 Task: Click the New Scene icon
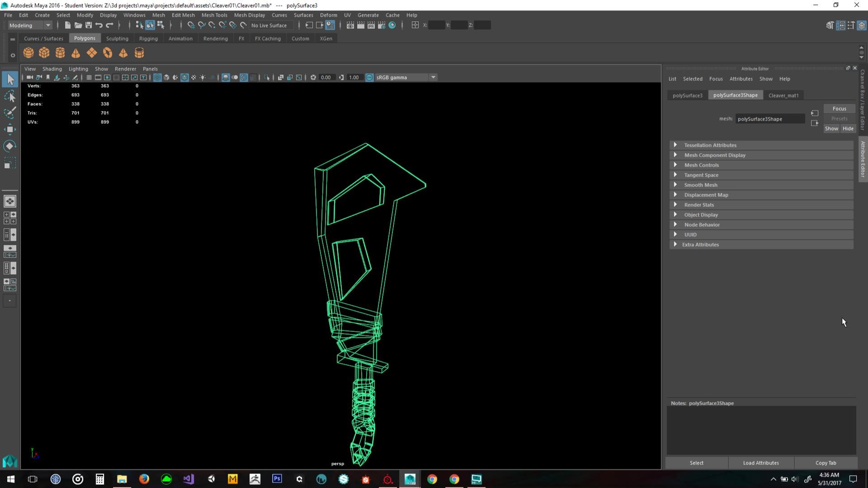68,25
